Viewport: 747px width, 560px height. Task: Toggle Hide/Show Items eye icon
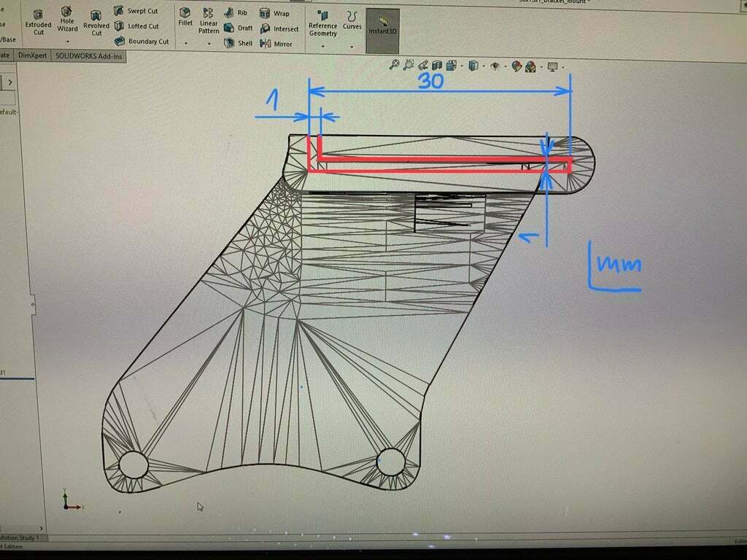(495, 66)
